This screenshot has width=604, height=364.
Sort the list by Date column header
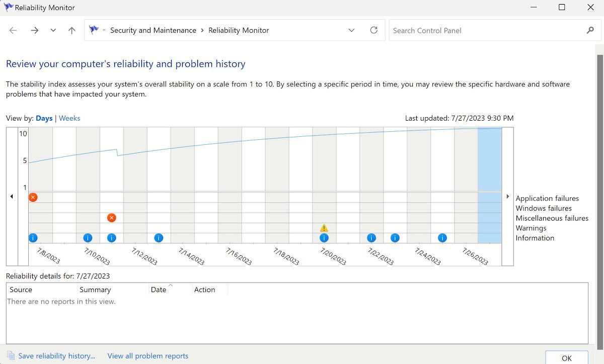click(x=159, y=290)
